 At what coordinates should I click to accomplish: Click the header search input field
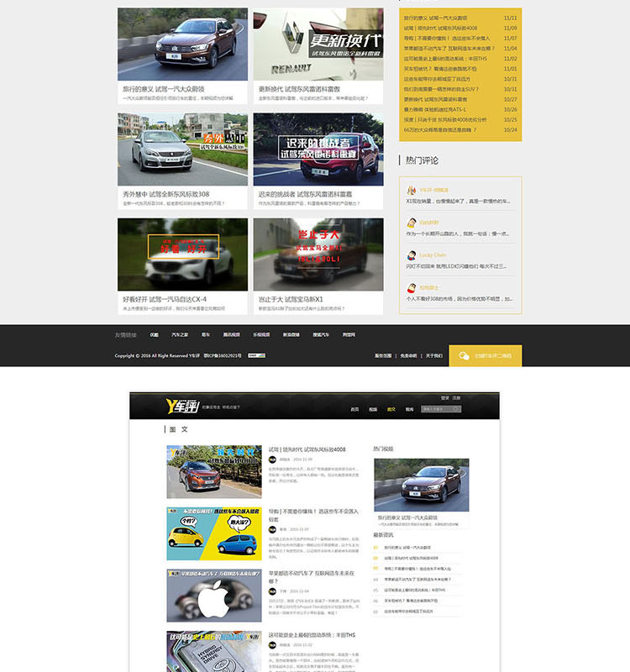point(437,409)
